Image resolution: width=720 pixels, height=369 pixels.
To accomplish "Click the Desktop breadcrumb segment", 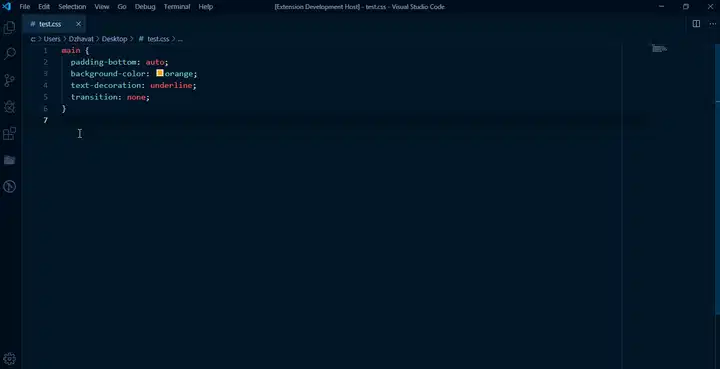I will (114, 39).
